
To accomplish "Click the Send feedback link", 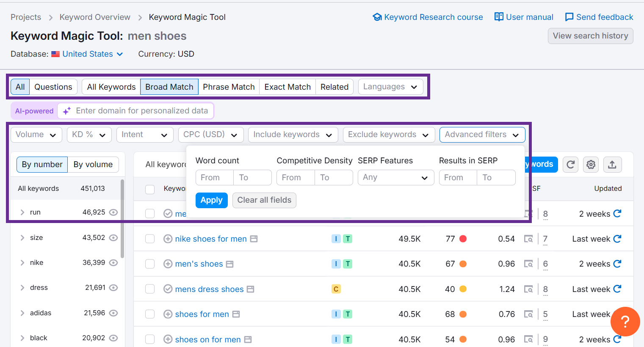I will [599, 17].
